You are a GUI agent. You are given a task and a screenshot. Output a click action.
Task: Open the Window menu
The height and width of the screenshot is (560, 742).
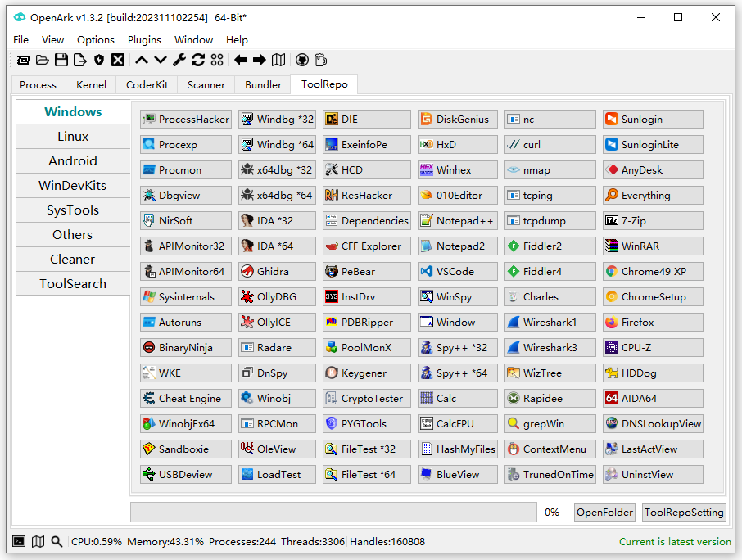pos(193,40)
